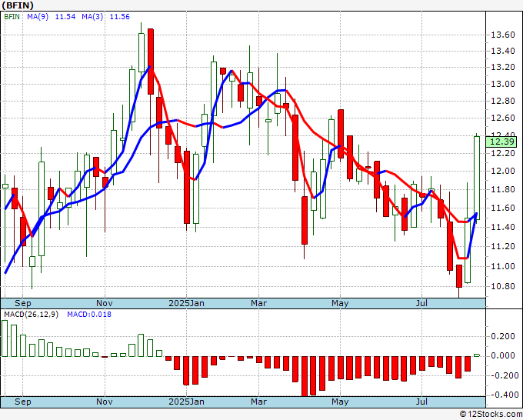Click the 13.60 price axis label
This screenshot has width=523, height=420.
(x=503, y=35)
